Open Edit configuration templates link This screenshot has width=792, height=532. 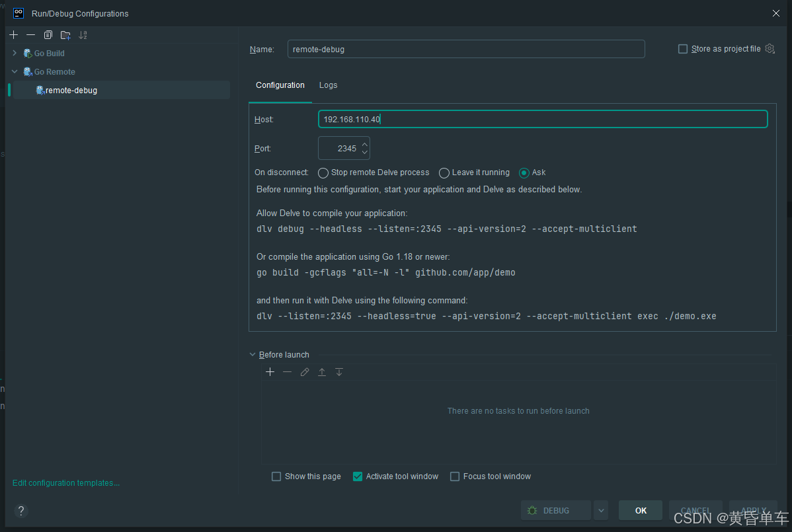click(66, 483)
